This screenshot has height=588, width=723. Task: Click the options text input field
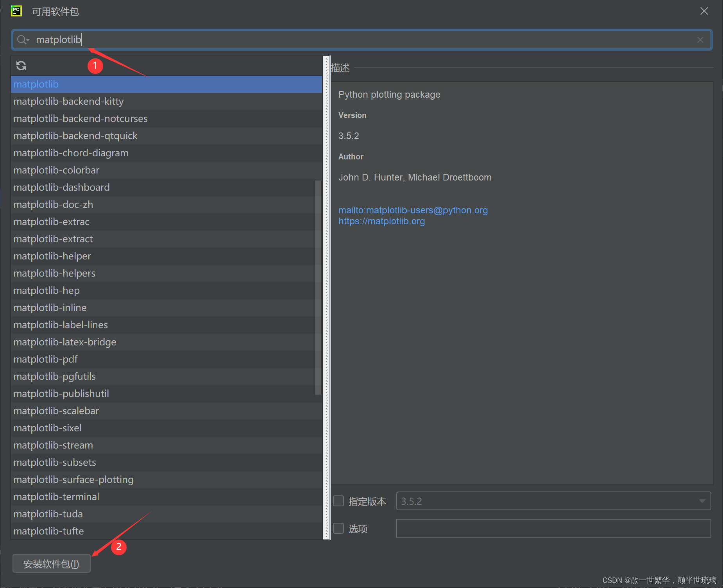coord(553,528)
